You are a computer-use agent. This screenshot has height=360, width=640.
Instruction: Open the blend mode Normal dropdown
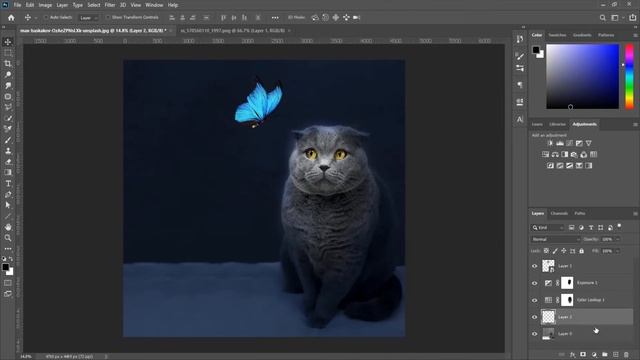click(x=555, y=239)
